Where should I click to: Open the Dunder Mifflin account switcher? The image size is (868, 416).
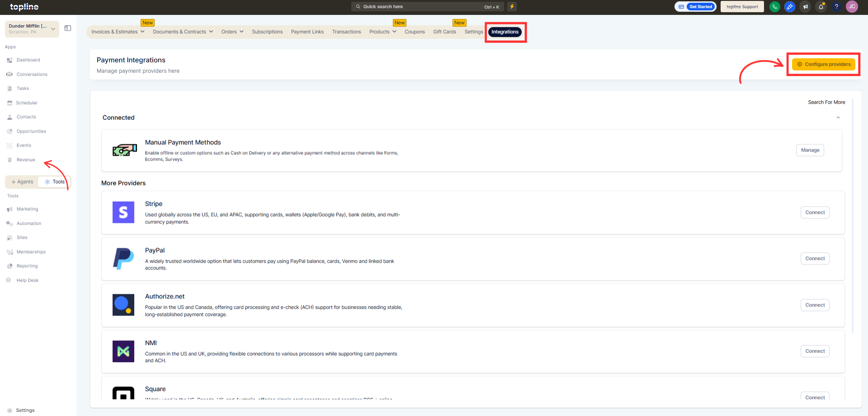(x=32, y=29)
